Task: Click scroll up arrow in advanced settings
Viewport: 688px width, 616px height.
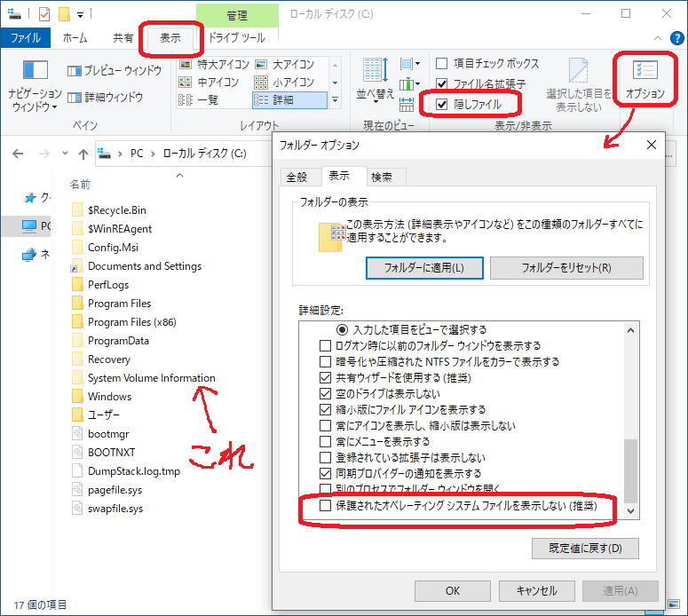Action: (x=630, y=330)
